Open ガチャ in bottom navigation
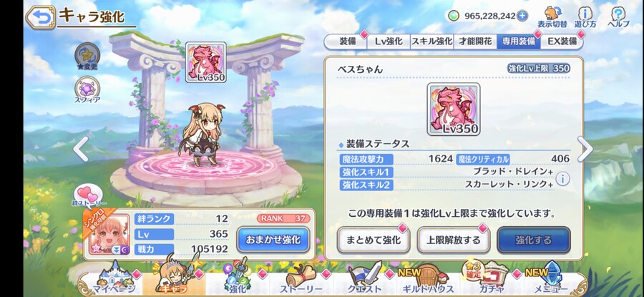The image size is (644, 297). tap(487, 278)
